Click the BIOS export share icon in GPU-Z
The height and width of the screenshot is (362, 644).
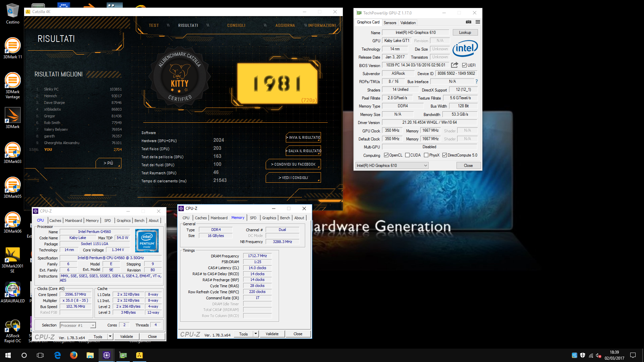454,65
